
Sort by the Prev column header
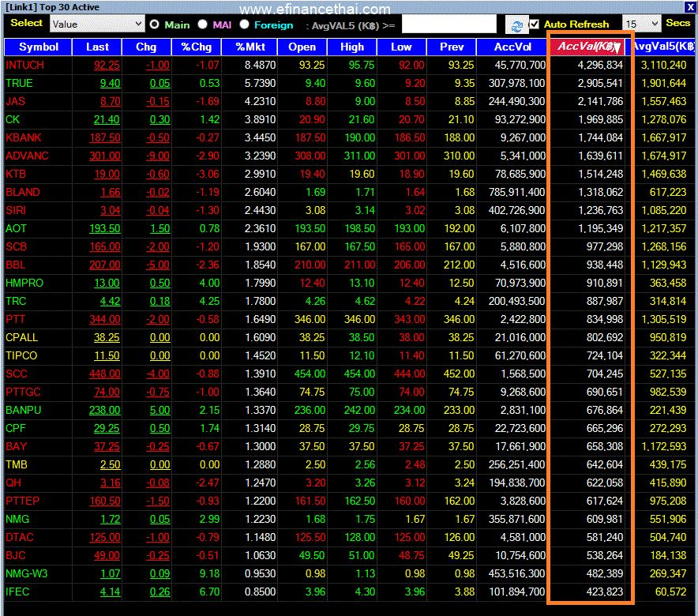click(452, 47)
